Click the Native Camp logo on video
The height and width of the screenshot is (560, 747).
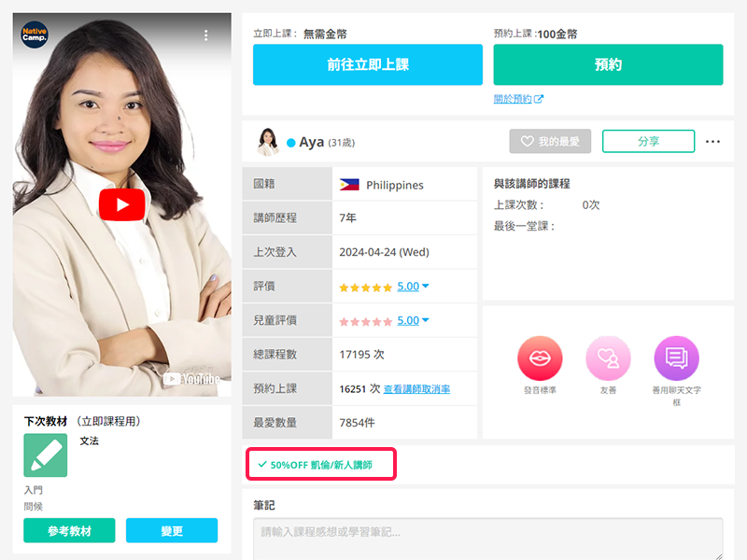point(35,35)
